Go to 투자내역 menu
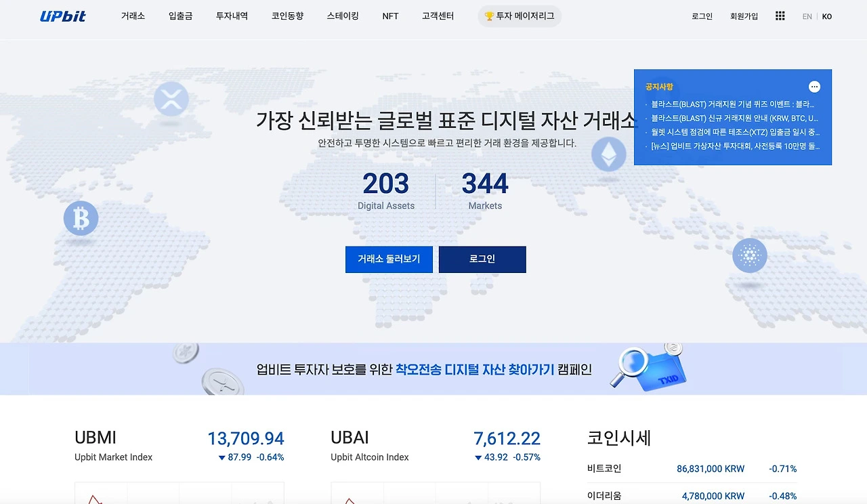The image size is (867, 504). point(232,16)
